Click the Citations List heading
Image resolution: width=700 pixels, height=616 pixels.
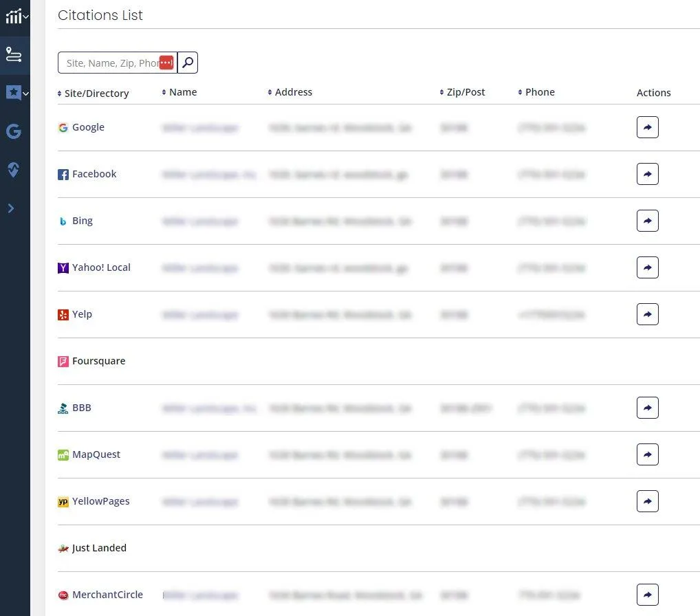100,15
